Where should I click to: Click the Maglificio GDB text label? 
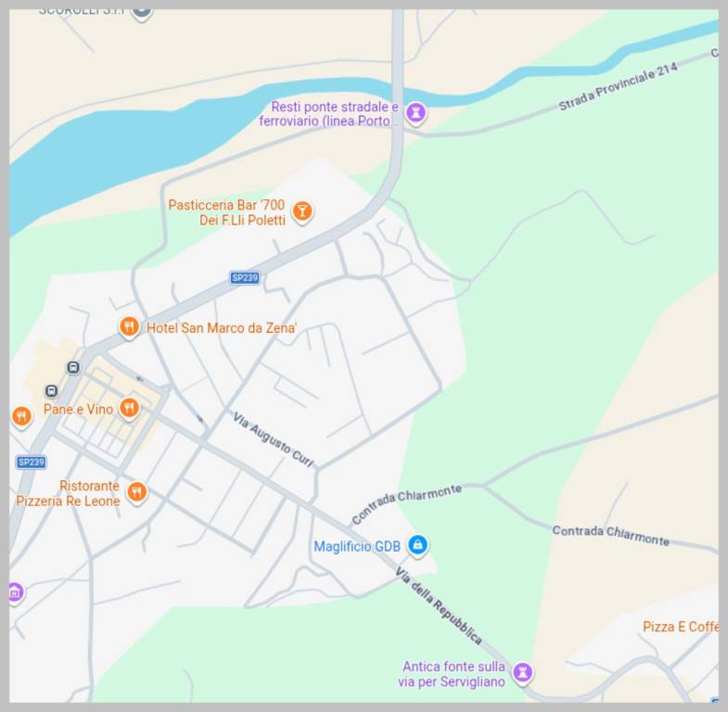click(357, 546)
